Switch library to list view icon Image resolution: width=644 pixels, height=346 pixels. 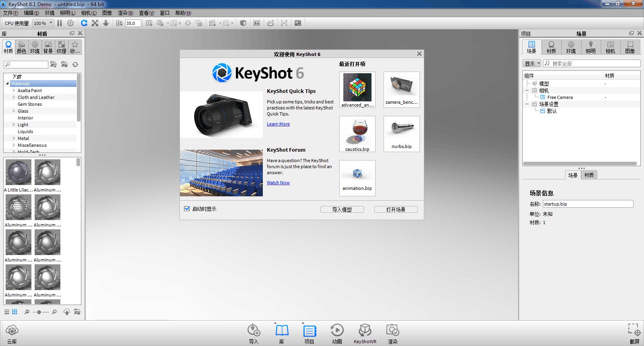pyautogui.click(x=7, y=312)
